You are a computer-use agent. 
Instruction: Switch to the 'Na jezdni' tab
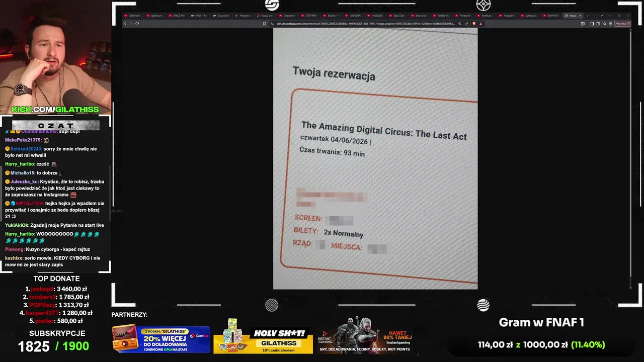[x=506, y=16]
